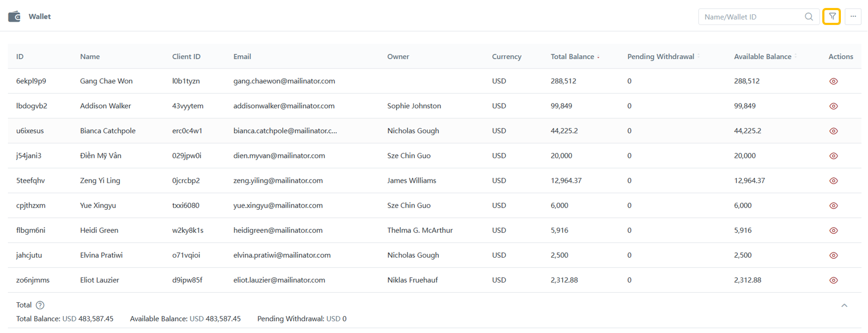Focus the Name/Wallet ID search field

[x=751, y=17]
